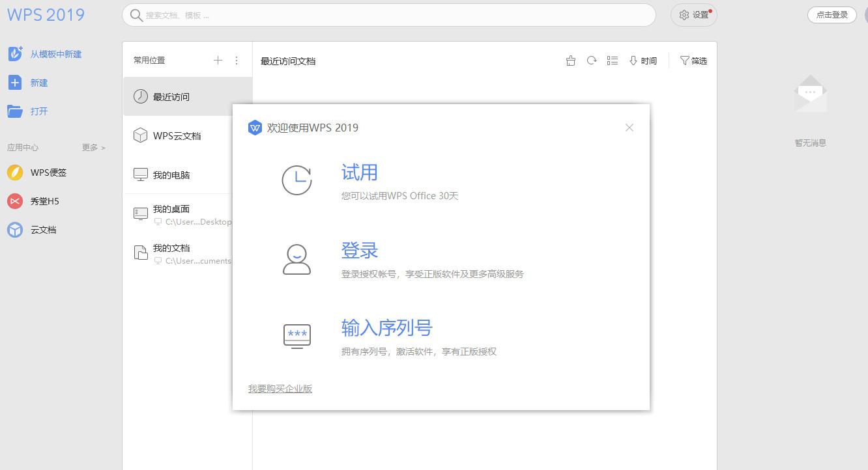Click the search documents and templates field

point(388,15)
